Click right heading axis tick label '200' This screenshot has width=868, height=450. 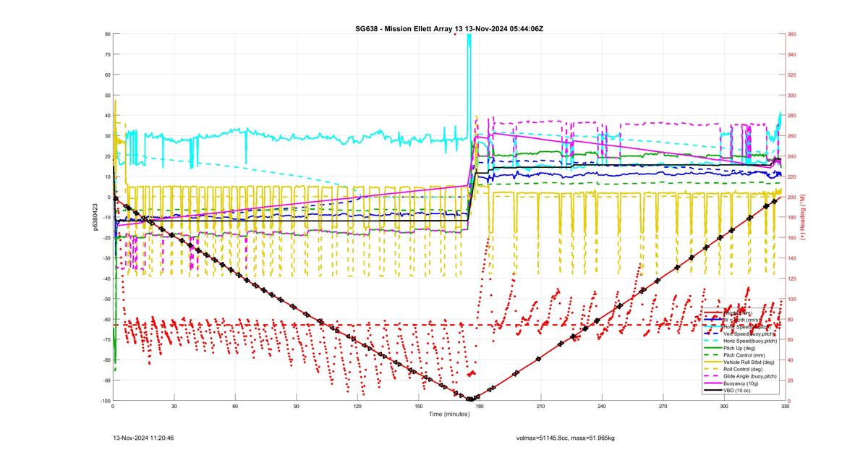tap(792, 197)
